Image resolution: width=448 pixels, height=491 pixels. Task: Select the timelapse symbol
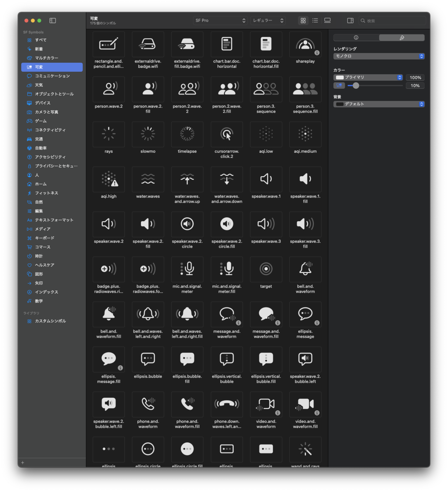187,134
